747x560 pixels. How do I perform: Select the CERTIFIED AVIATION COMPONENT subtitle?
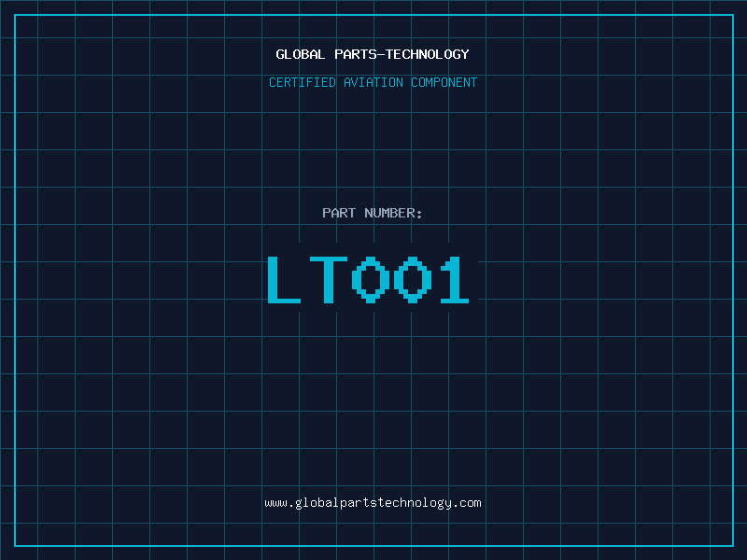pos(373,82)
